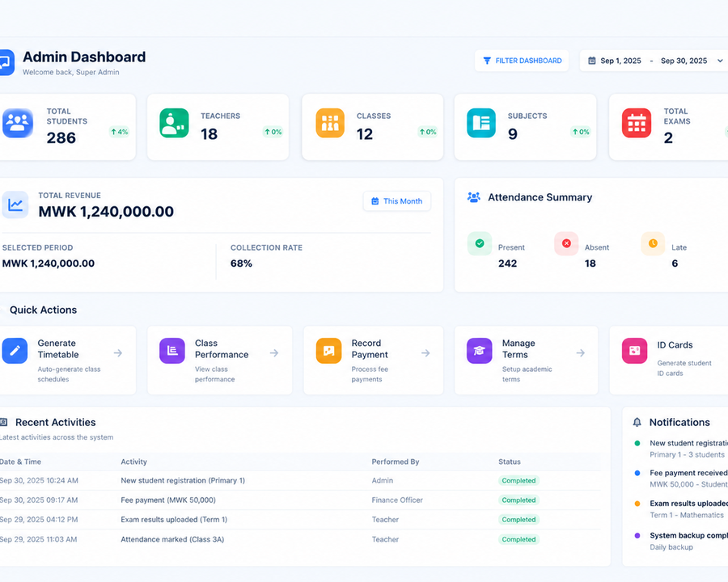This screenshot has width=728, height=582.
Task: Click the calendar icon in date range
Action: [591, 61]
